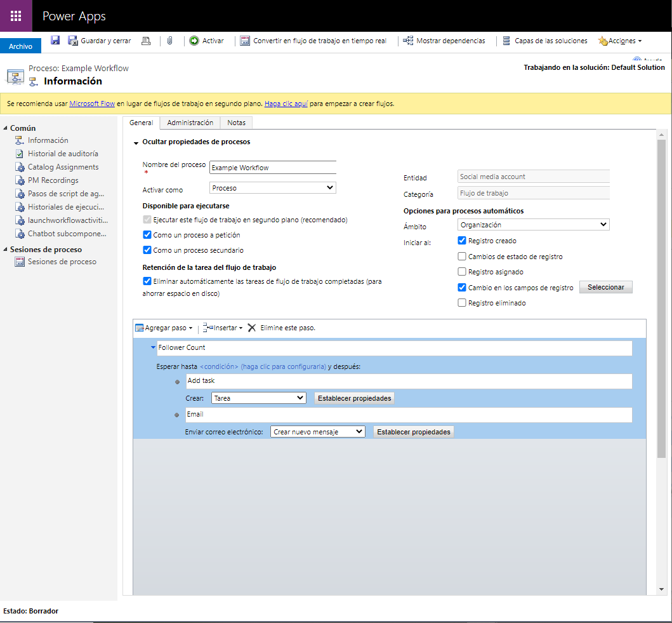Toggle Como un proceso secundario checkbox
The height and width of the screenshot is (623, 672).
(x=147, y=250)
